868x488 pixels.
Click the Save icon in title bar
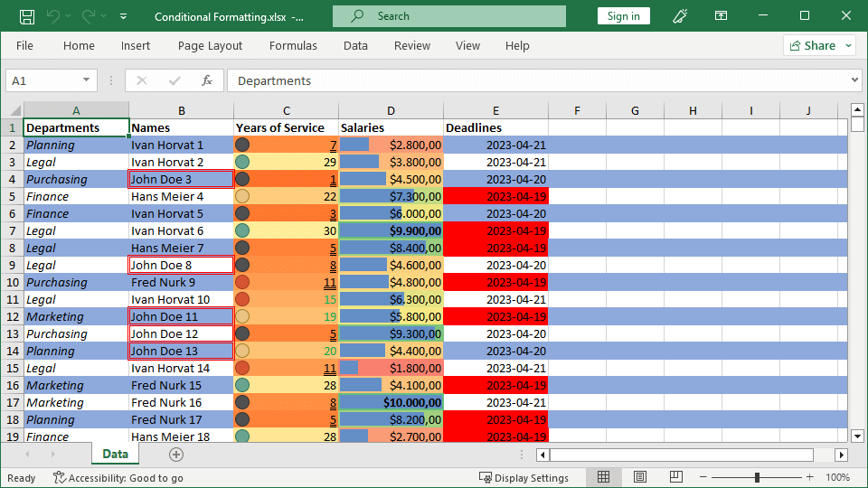click(27, 16)
